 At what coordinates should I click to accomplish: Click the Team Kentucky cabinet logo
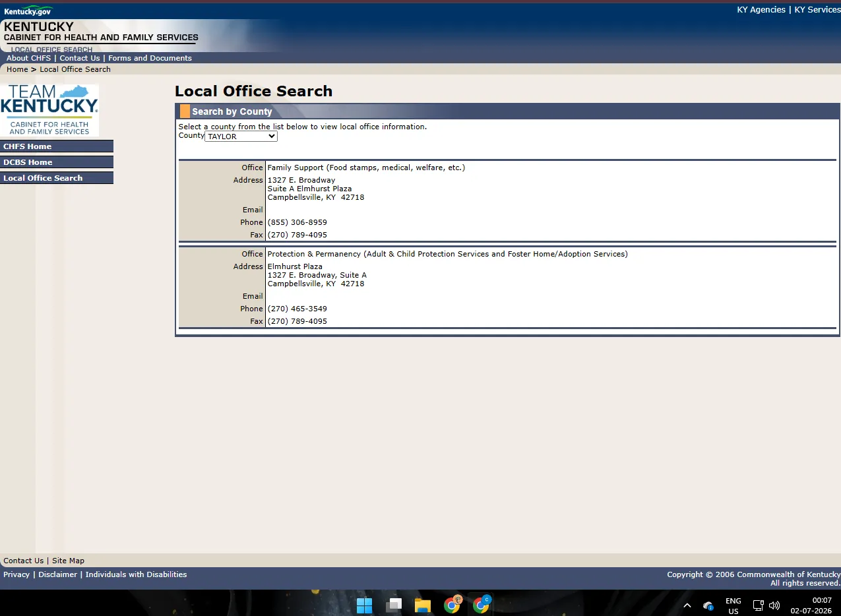point(49,110)
